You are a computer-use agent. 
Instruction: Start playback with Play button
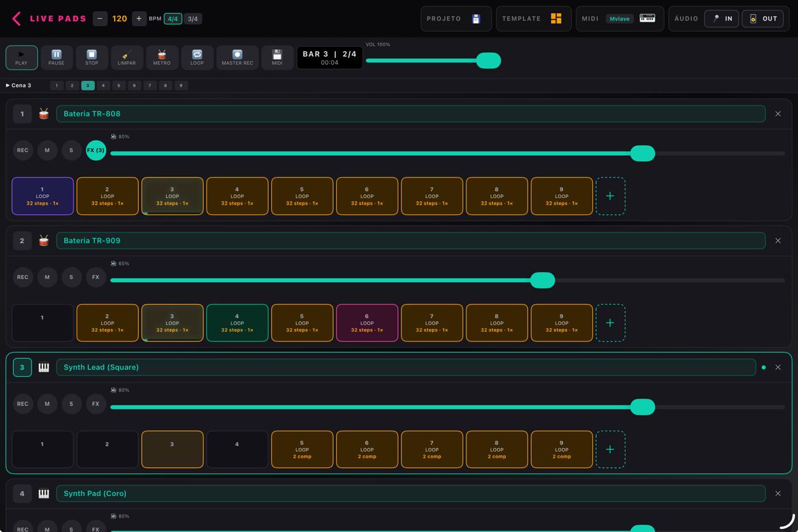(x=21, y=57)
